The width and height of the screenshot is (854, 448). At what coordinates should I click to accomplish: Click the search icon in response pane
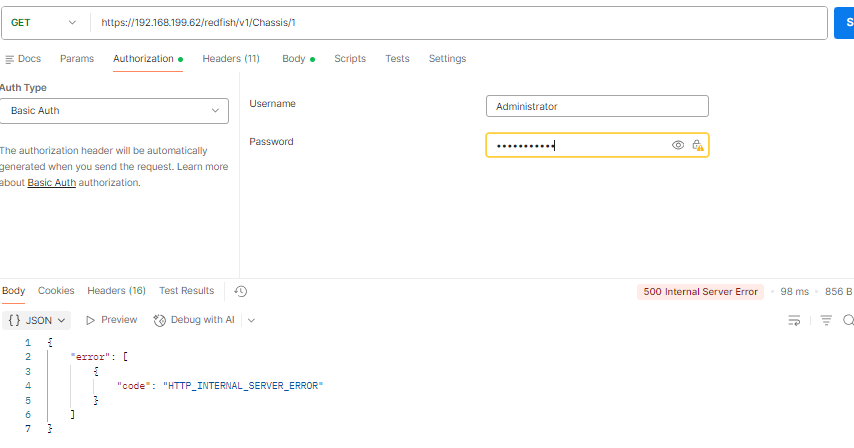coord(848,320)
